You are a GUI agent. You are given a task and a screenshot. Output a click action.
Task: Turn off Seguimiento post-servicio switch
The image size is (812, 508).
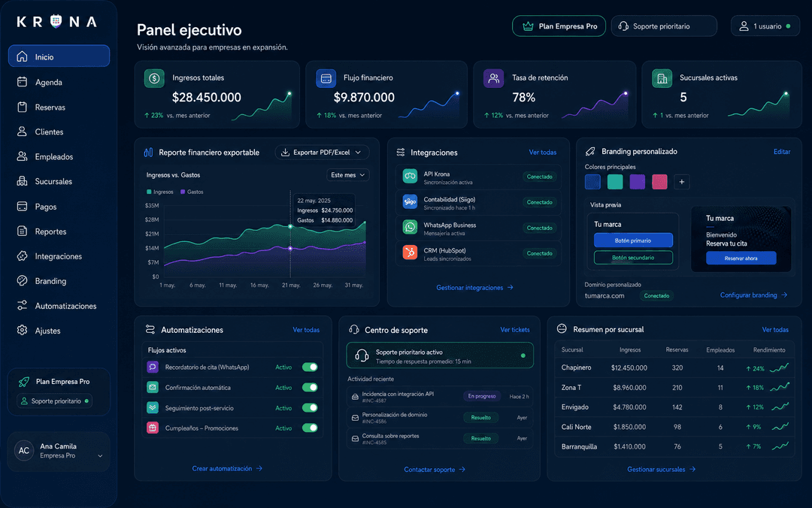(310, 407)
